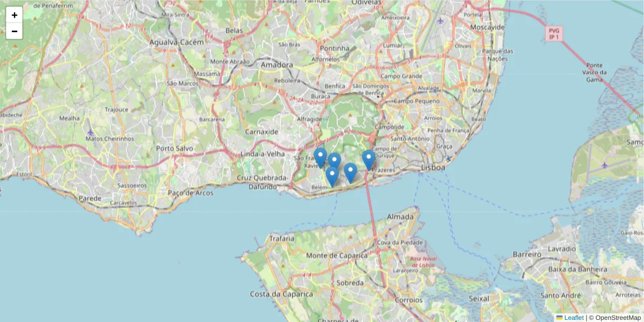644x322 pixels.
Task: Click the Amadora label
Action: 277,65
